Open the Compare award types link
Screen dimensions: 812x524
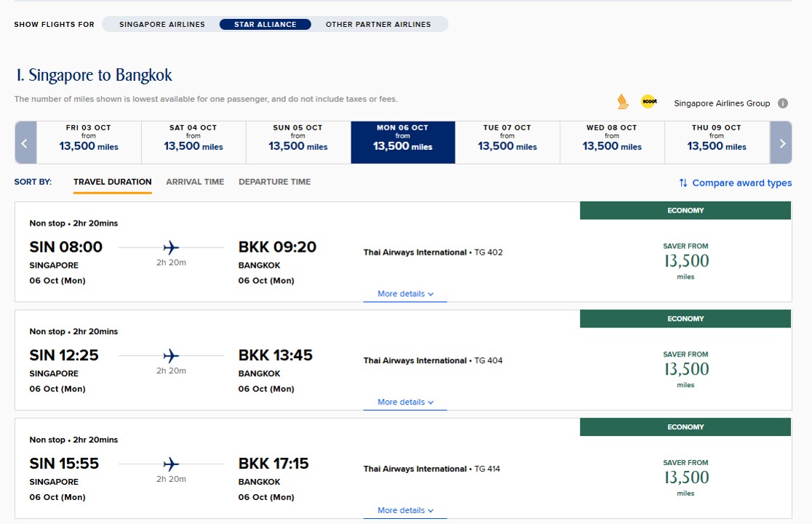pyautogui.click(x=741, y=183)
